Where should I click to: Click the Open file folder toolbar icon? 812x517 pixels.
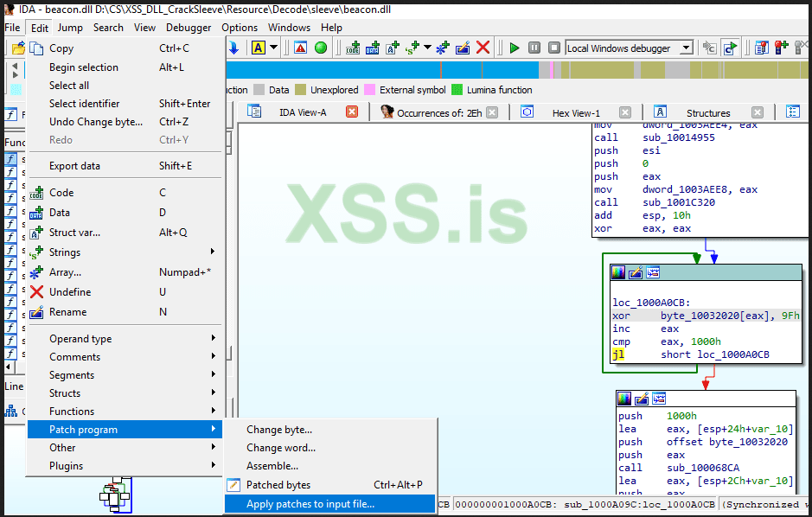(18, 48)
